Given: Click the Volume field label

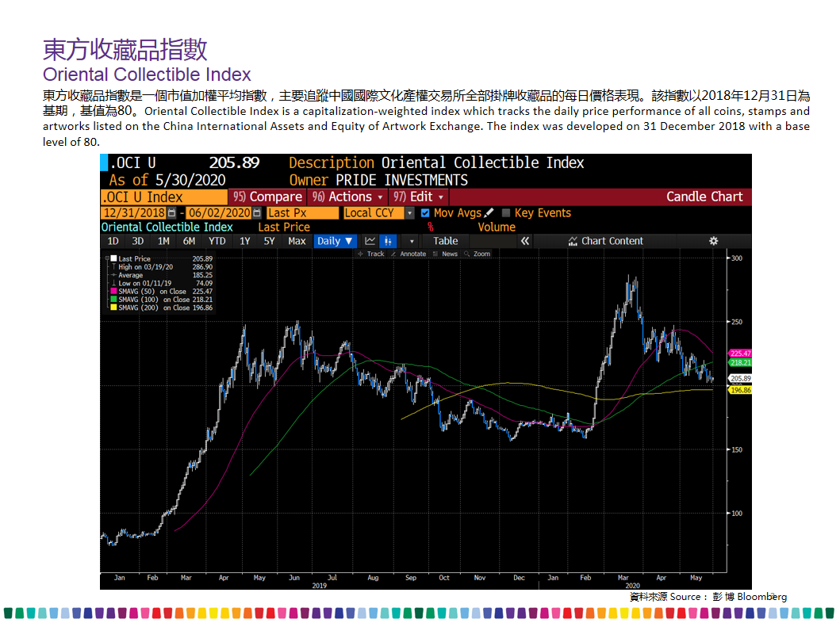Looking at the screenshot, I should tap(496, 227).
